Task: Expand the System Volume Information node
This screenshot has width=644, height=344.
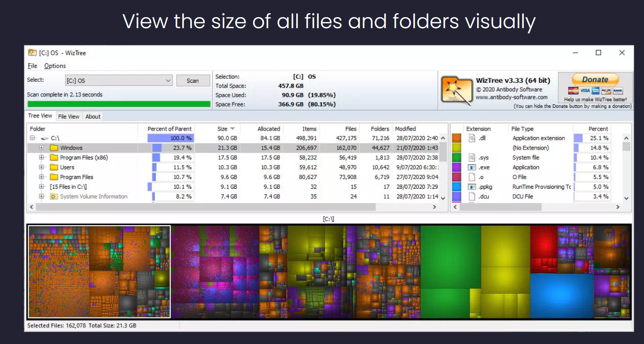Action: pyautogui.click(x=42, y=196)
